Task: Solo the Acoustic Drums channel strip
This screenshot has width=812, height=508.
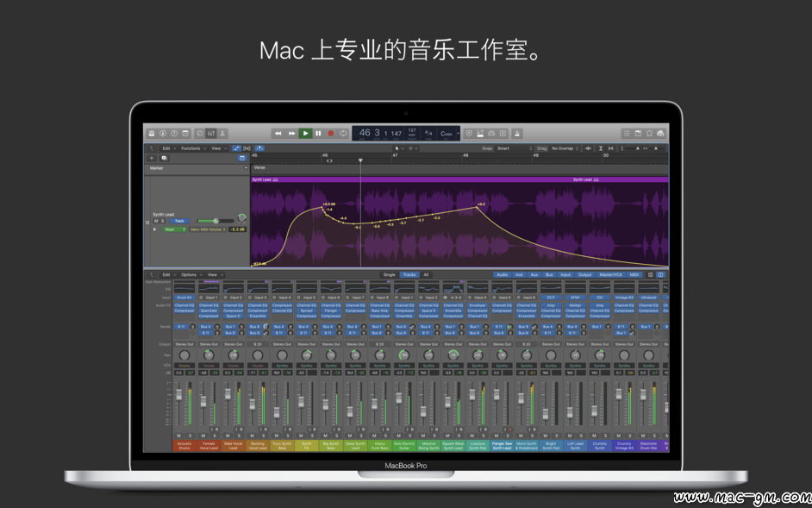Action: coord(190,436)
